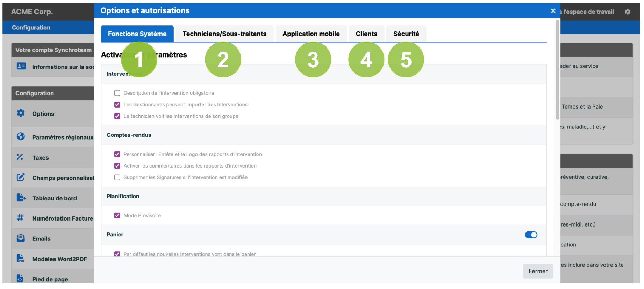Uncheck Par défaut les nouvelles Interventions panier
The height and width of the screenshot is (289, 644).
[x=117, y=254]
